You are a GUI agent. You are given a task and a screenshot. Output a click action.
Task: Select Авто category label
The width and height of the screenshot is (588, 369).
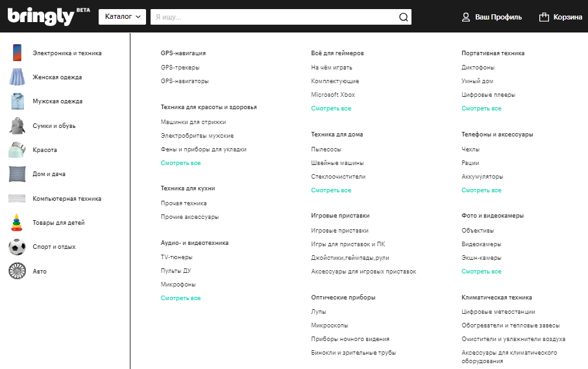[x=40, y=271]
